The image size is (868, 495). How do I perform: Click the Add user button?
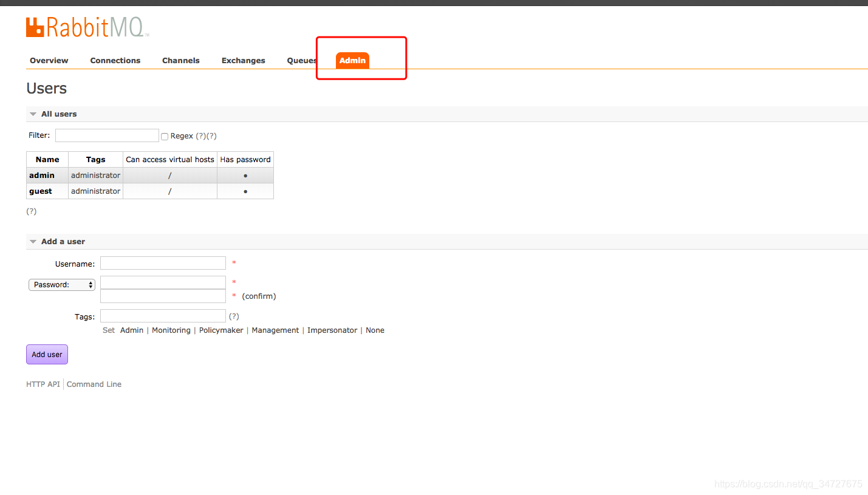[47, 355]
